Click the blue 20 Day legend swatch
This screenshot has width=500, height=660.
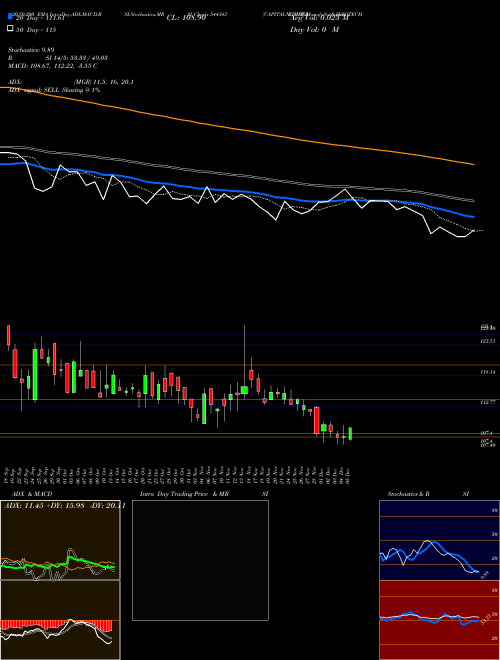(10, 17)
